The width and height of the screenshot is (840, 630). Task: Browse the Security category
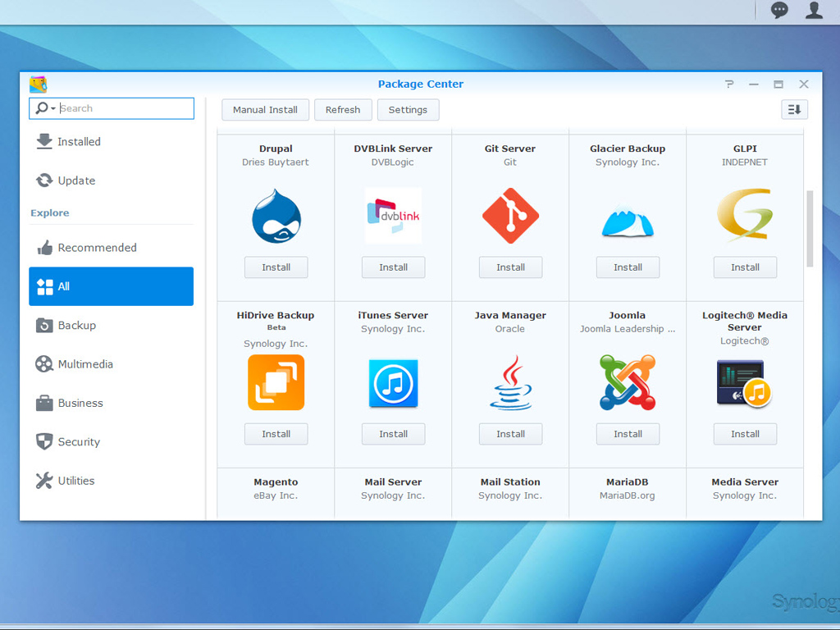click(x=112, y=442)
